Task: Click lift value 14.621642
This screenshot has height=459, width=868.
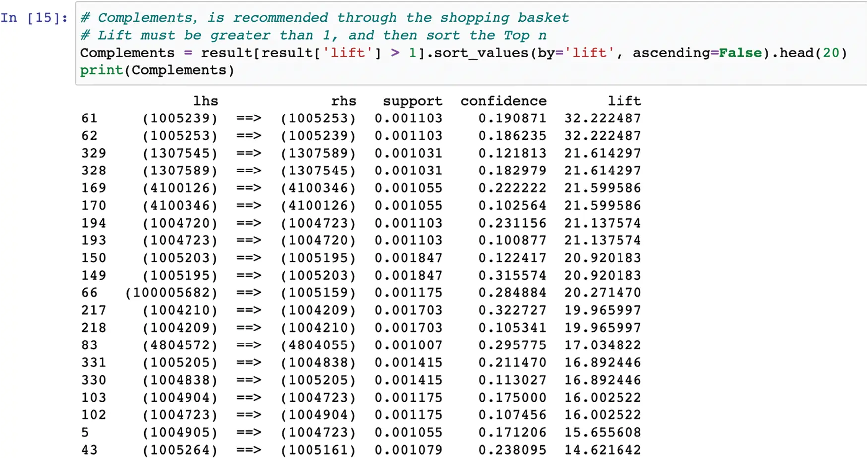Action: (603, 450)
